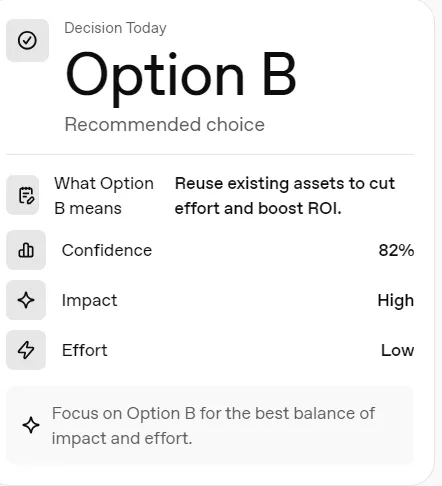Click the 82% confidence value
The height and width of the screenshot is (486, 442).
396,250
